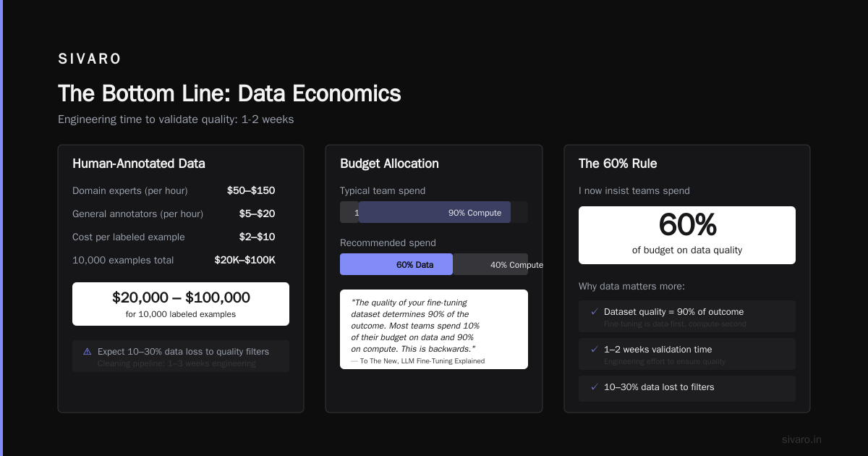
Task: Select the $20,000 – $100,000 highlight box
Action: point(181,304)
